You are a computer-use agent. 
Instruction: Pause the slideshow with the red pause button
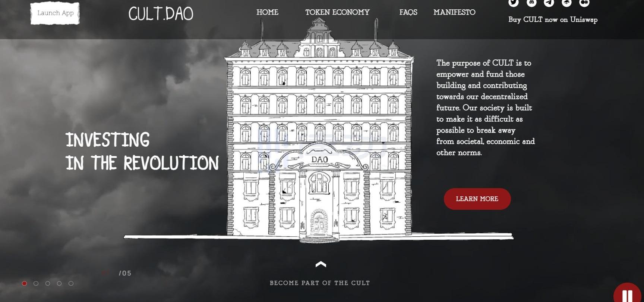point(628,293)
